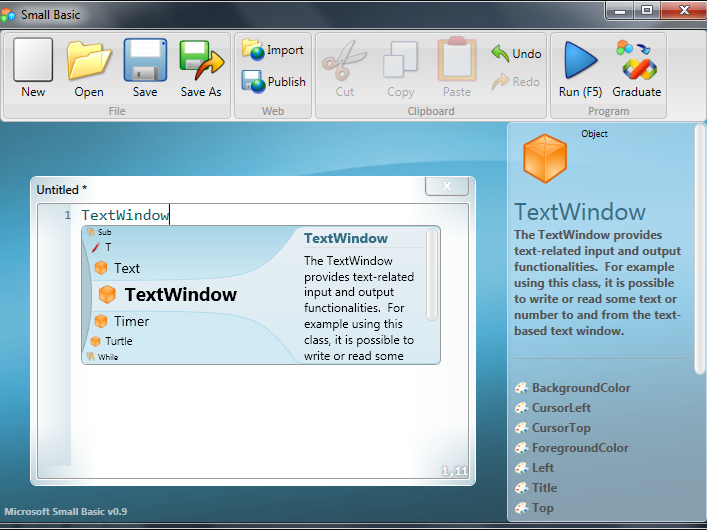
Task: Click line number 1 in gutter
Action: 68,215
